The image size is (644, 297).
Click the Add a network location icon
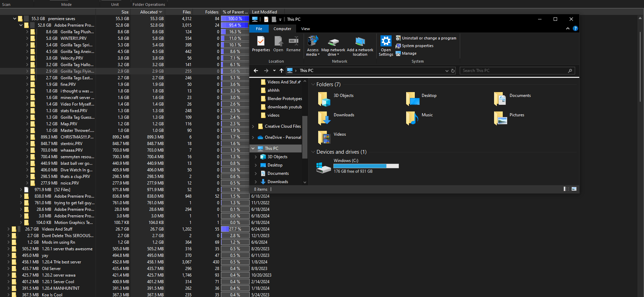[x=360, y=42]
